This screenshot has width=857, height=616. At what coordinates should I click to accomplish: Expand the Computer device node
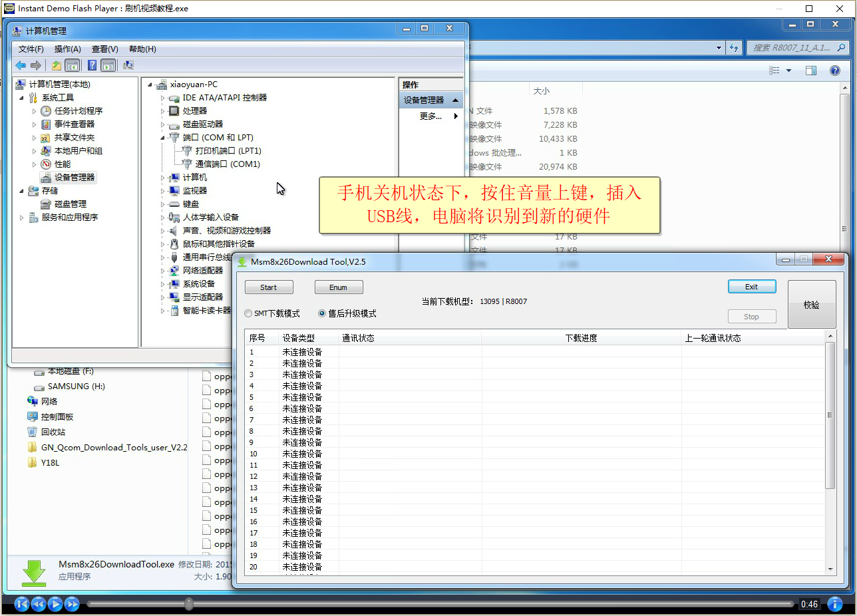tap(162, 177)
